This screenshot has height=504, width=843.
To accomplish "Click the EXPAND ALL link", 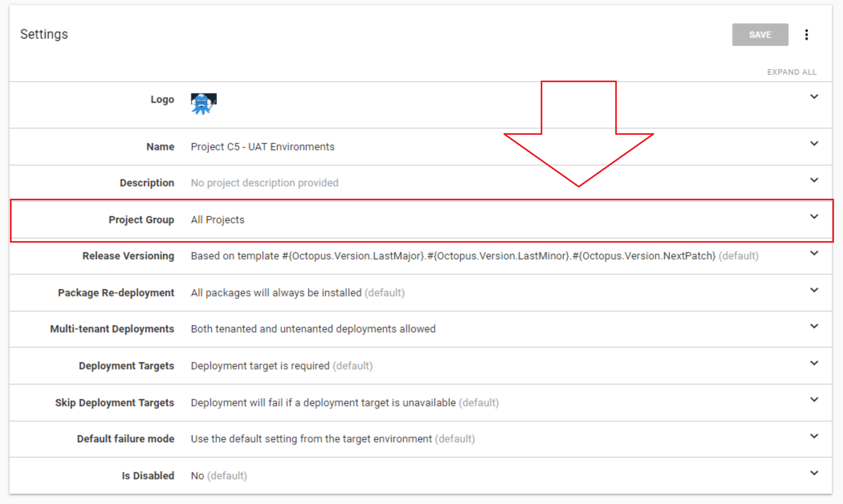I will click(x=792, y=72).
